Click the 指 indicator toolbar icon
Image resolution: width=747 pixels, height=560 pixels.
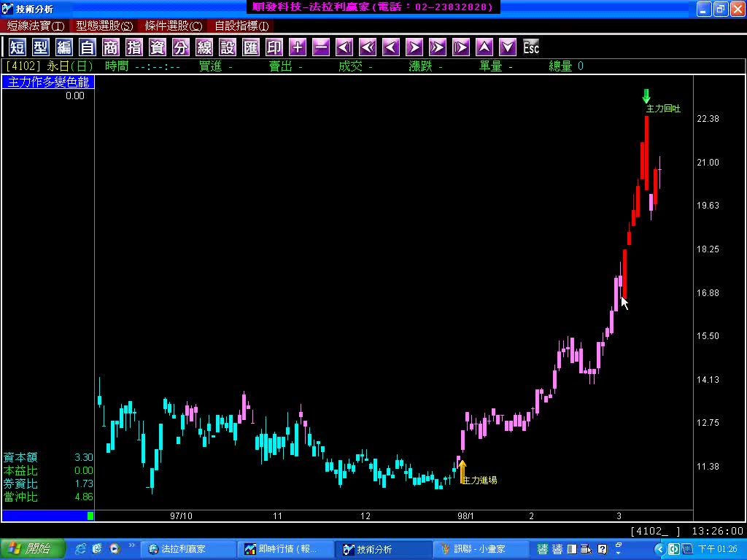tap(134, 47)
